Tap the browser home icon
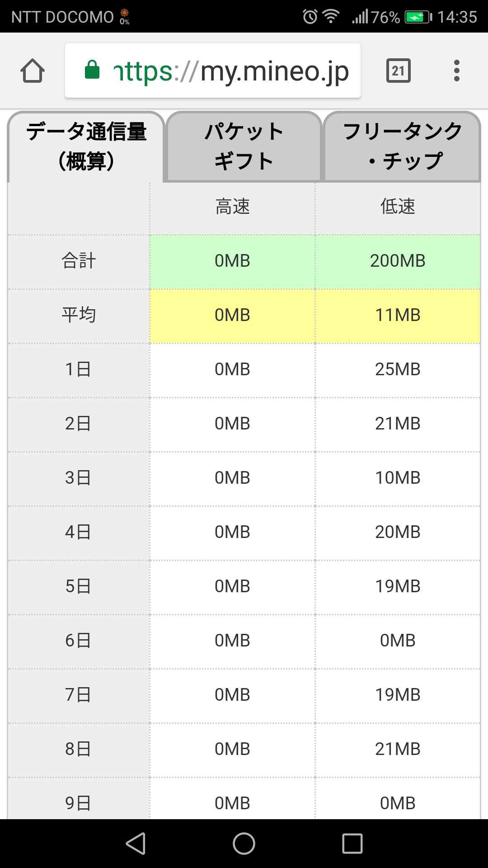The image size is (488, 868). click(x=33, y=71)
